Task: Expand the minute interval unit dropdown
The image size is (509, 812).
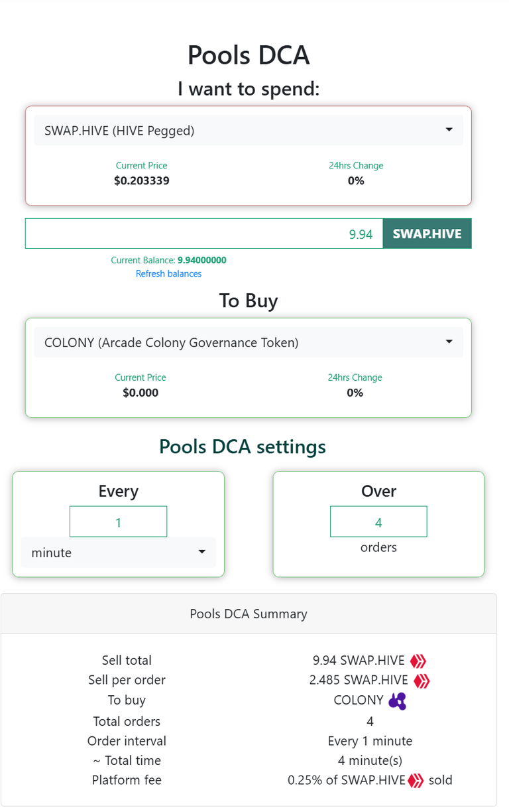Action: click(118, 553)
